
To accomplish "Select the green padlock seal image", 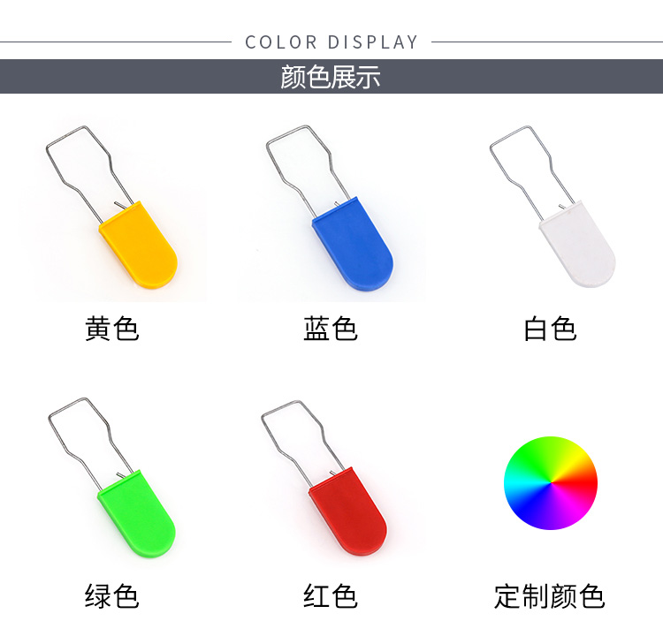I will [111, 478].
